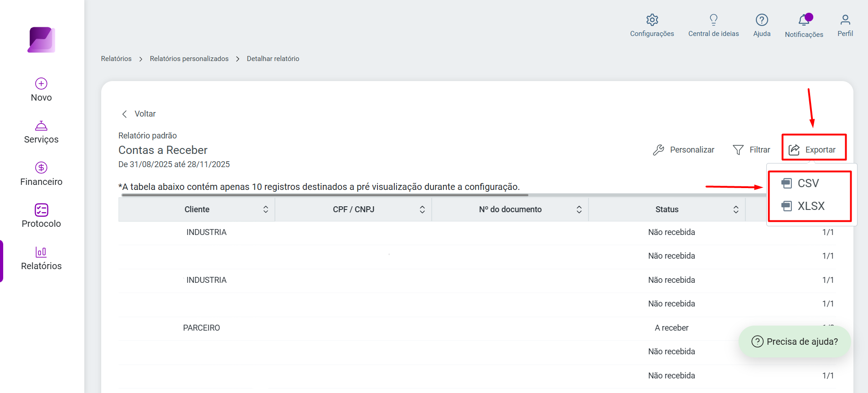The height and width of the screenshot is (393, 868).
Task: Click the Voltar back arrow icon
Action: (x=124, y=114)
